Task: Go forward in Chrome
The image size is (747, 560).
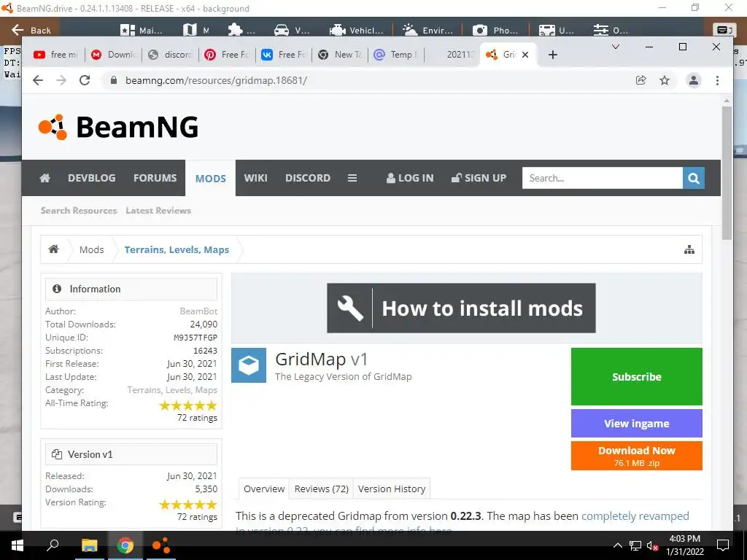Action: point(61,80)
